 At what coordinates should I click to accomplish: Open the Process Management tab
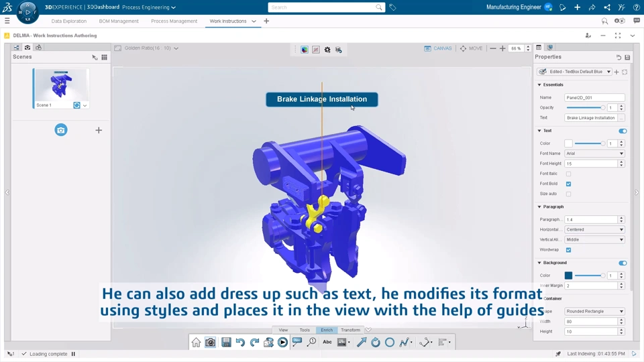pos(174,21)
